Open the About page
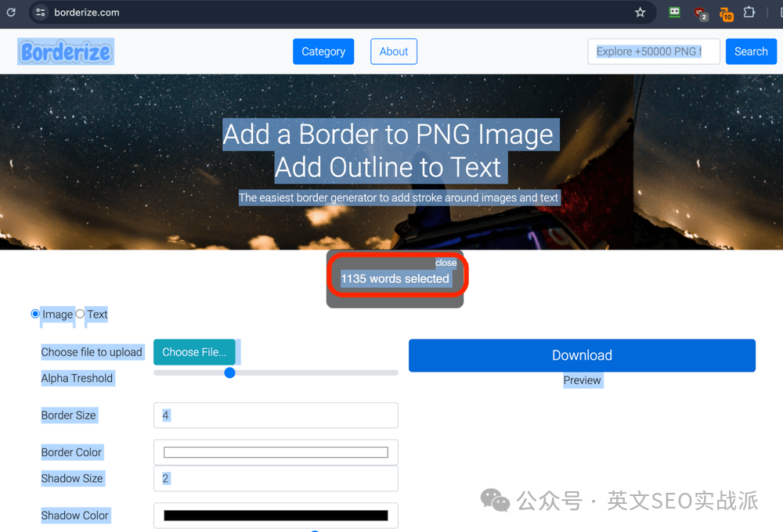This screenshot has width=783, height=532. tap(394, 52)
